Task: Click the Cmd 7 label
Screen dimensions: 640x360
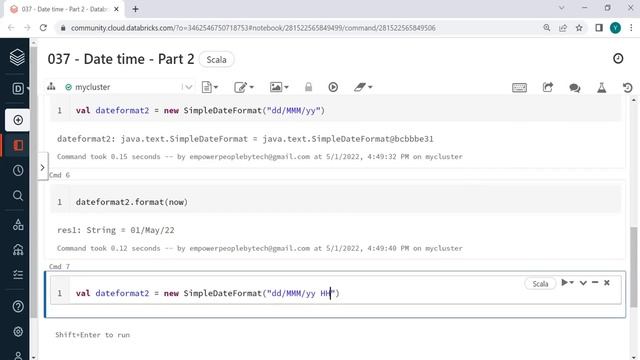Action: [x=59, y=266]
